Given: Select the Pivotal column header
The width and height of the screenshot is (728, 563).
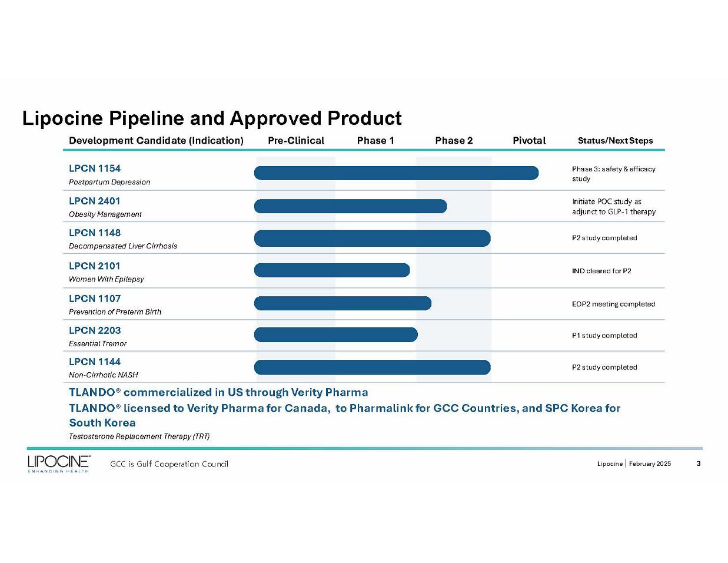Looking at the screenshot, I should coord(529,140).
